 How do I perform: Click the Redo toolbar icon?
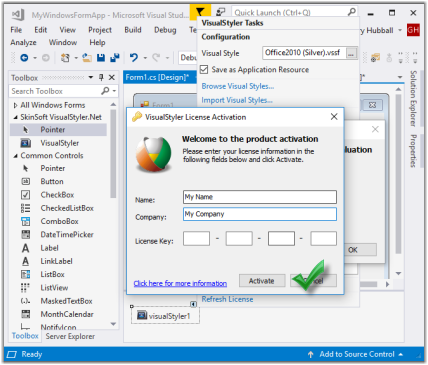coord(156,58)
